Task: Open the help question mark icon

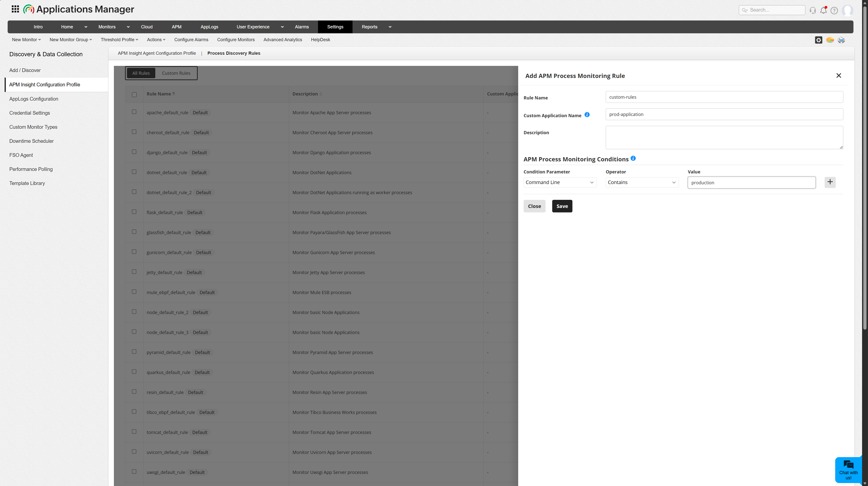Action: (x=834, y=10)
